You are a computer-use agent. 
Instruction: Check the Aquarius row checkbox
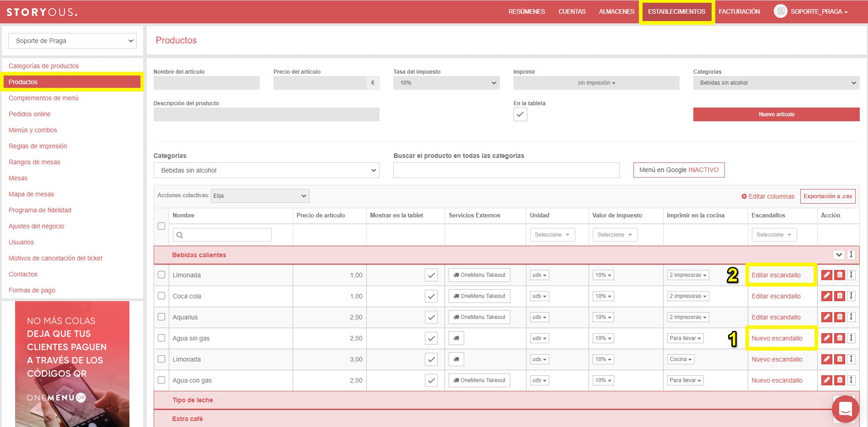pos(161,317)
